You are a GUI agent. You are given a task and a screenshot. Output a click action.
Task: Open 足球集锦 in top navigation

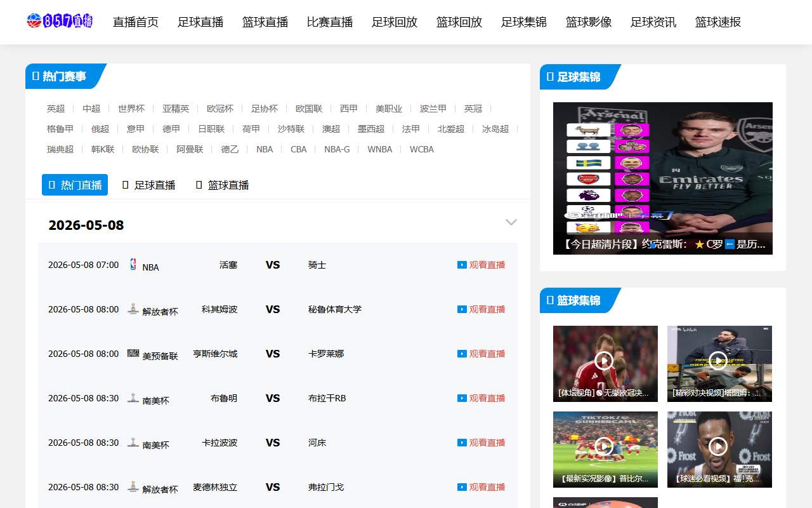click(x=524, y=22)
